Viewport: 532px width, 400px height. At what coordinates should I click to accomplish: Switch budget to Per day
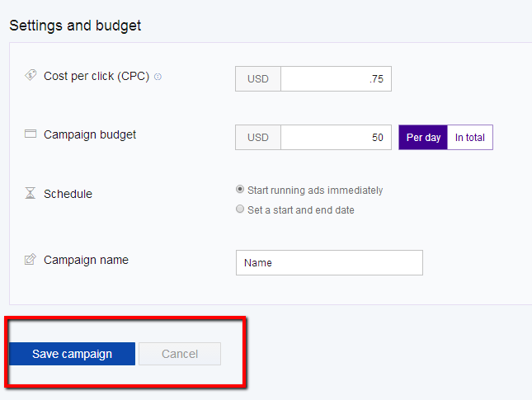point(423,138)
